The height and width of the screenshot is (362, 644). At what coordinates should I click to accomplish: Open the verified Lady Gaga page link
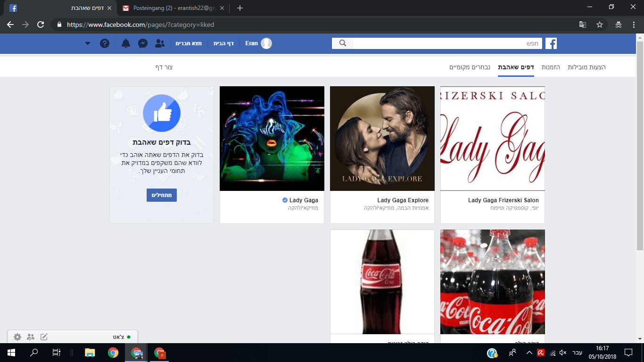pos(304,200)
